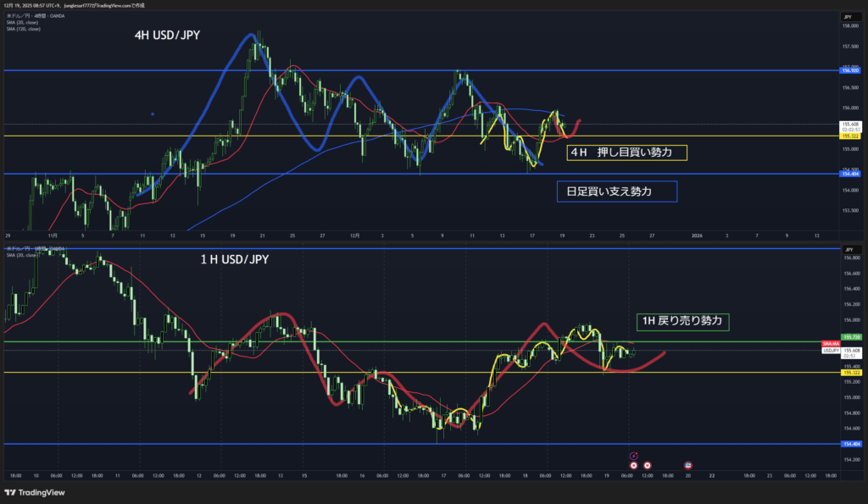Click the first Japan flag event icon
The height and width of the screenshot is (504, 868).
[633, 465]
